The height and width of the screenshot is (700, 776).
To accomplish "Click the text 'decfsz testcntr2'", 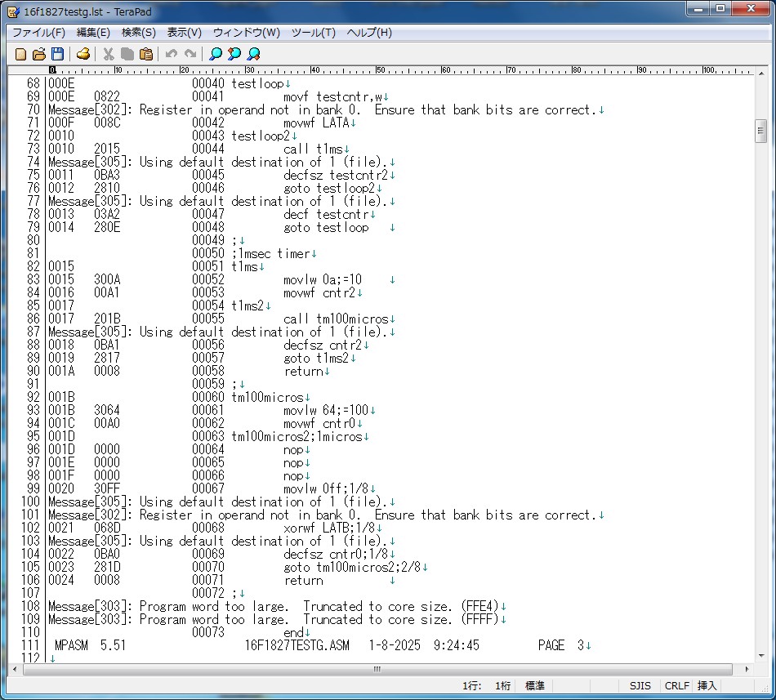I will pyautogui.click(x=336, y=175).
